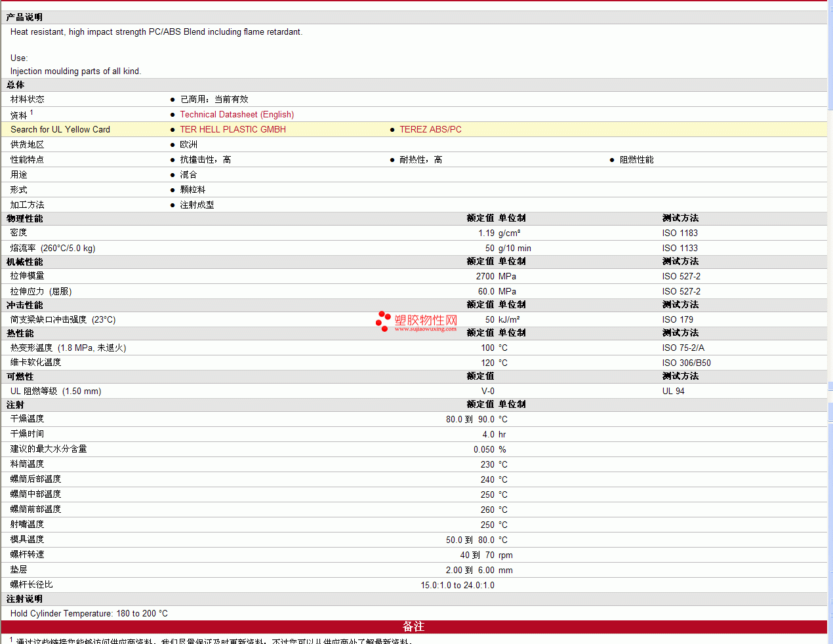
Task: Click 已商用：当前有效 value
Action: point(214,100)
